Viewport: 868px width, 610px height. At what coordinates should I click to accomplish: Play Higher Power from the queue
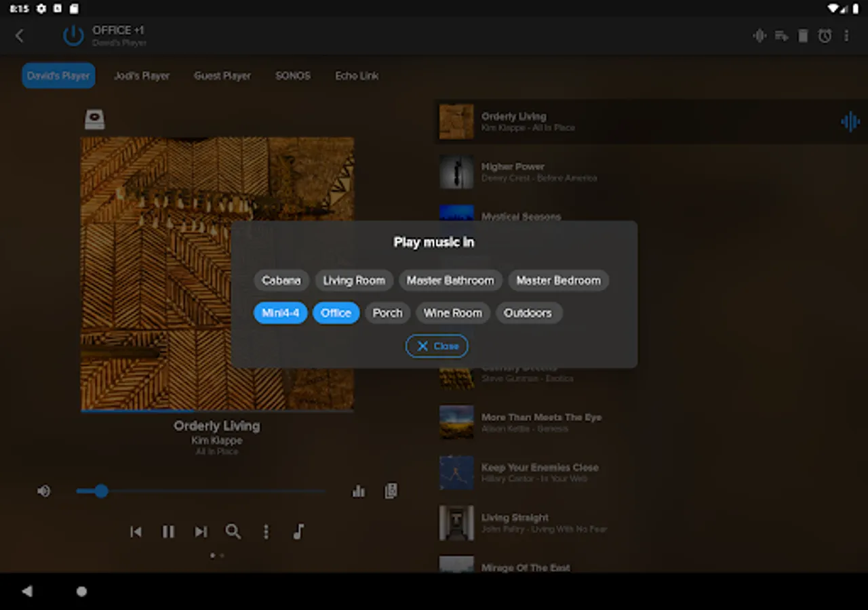pos(651,172)
